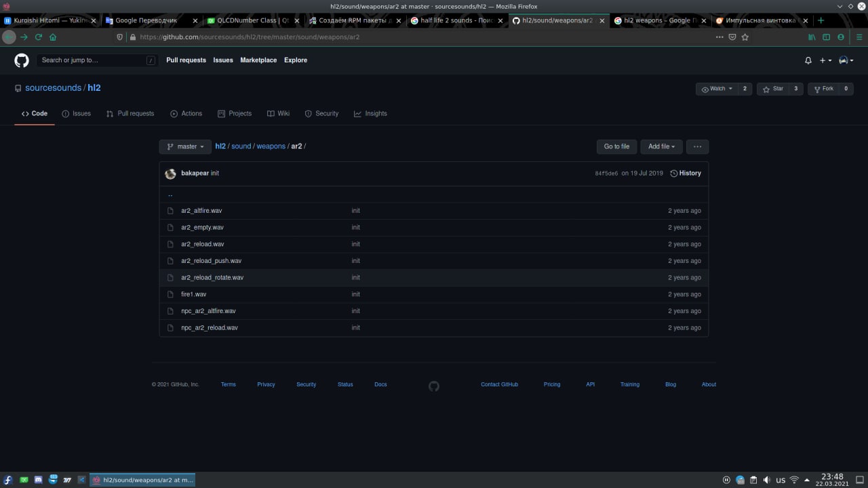This screenshot has width=868, height=488.
Task: Click the Go to file button
Action: tap(616, 146)
